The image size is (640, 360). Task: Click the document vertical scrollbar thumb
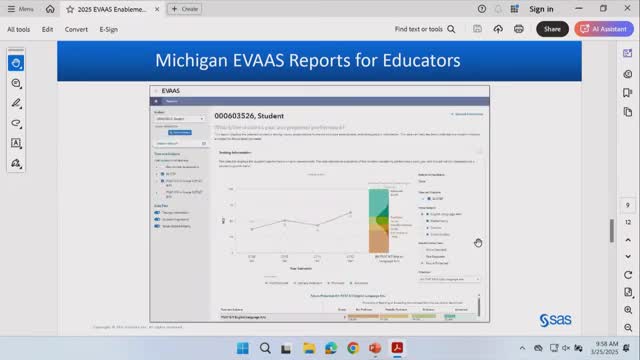(x=611, y=231)
